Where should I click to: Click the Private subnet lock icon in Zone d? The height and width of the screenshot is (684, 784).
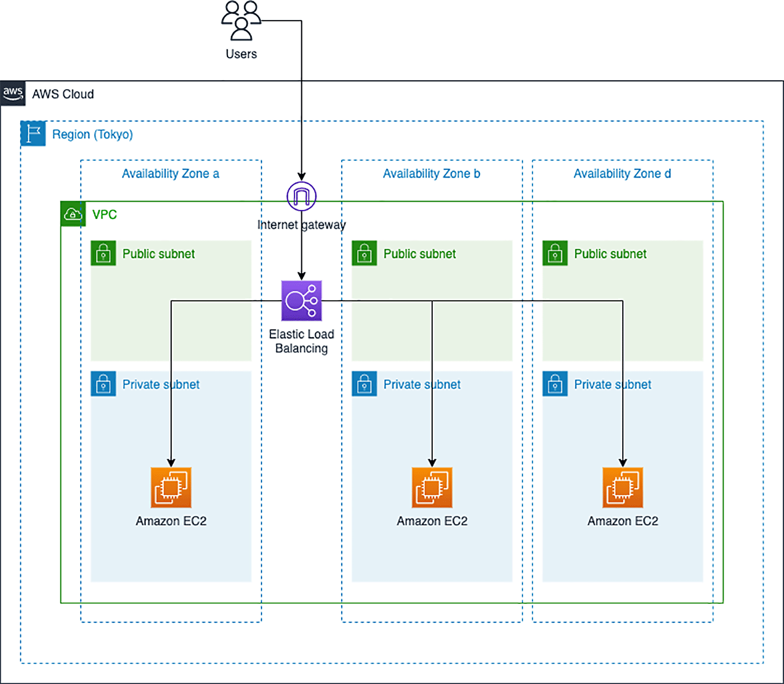click(x=554, y=384)
